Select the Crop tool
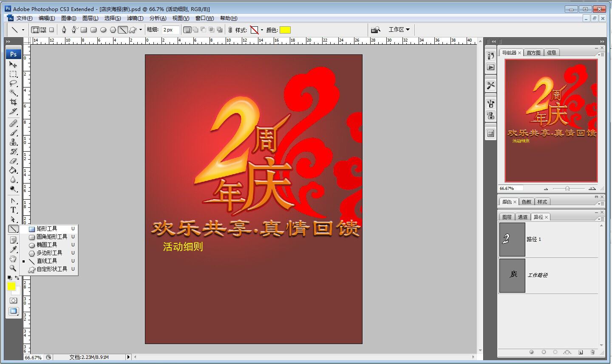This screenshot has width=612, height=364. click(x=13, y=102)
